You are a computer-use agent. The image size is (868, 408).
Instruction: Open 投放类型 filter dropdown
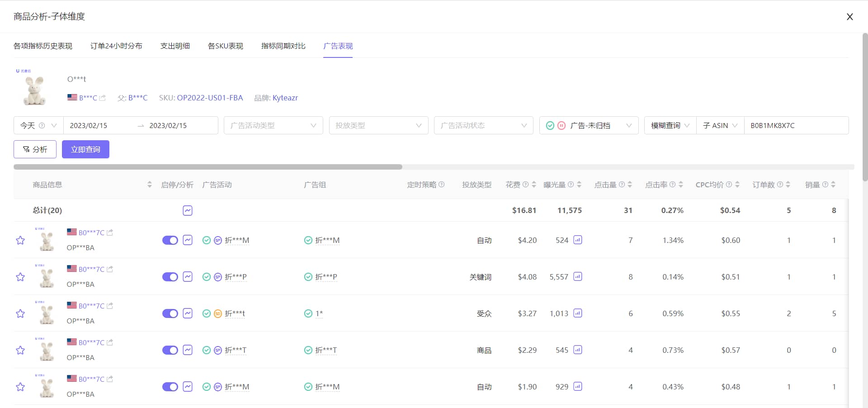coord(378,125)
